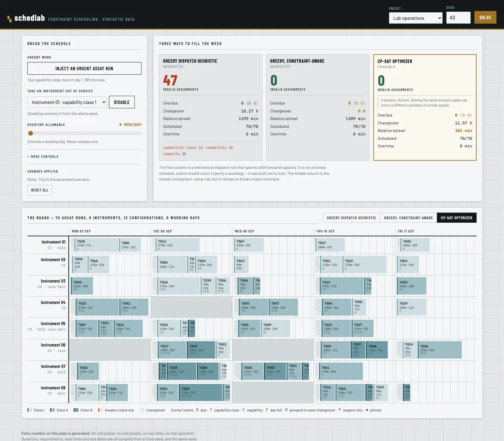Screen dimensions: 504x441
Task: Click the 'capability class 14' red tag
Action: pyautogui.click(x=183, y=147)
